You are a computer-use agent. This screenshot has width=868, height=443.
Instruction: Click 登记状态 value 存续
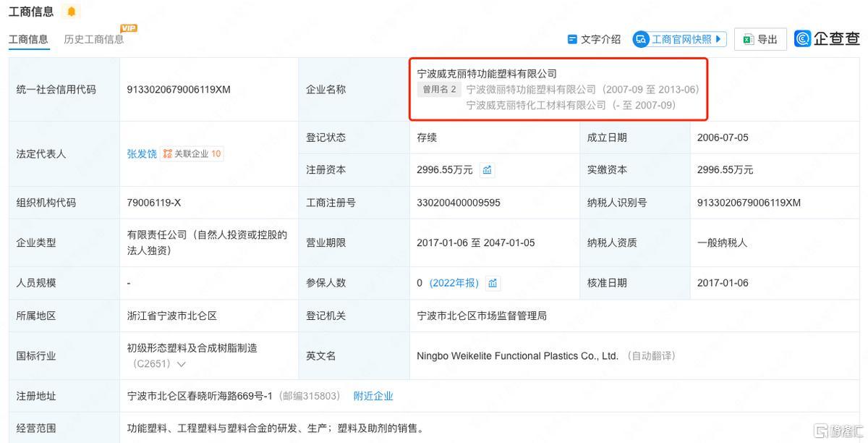(x=427, y=138)
